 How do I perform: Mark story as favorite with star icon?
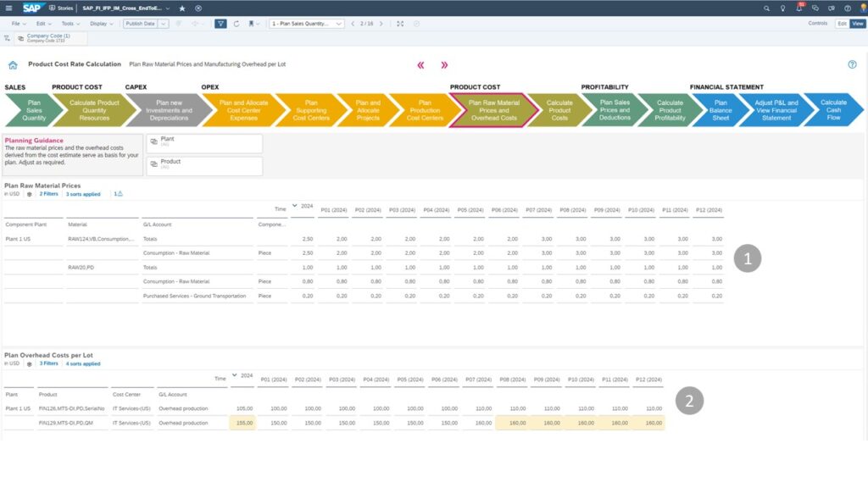tap(182, 8)
